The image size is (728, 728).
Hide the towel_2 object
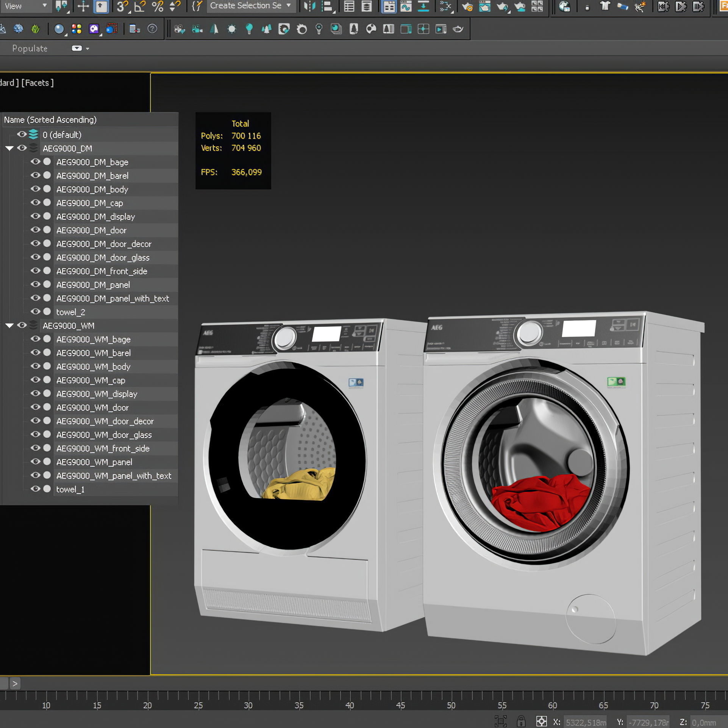(x=35, y=312)
